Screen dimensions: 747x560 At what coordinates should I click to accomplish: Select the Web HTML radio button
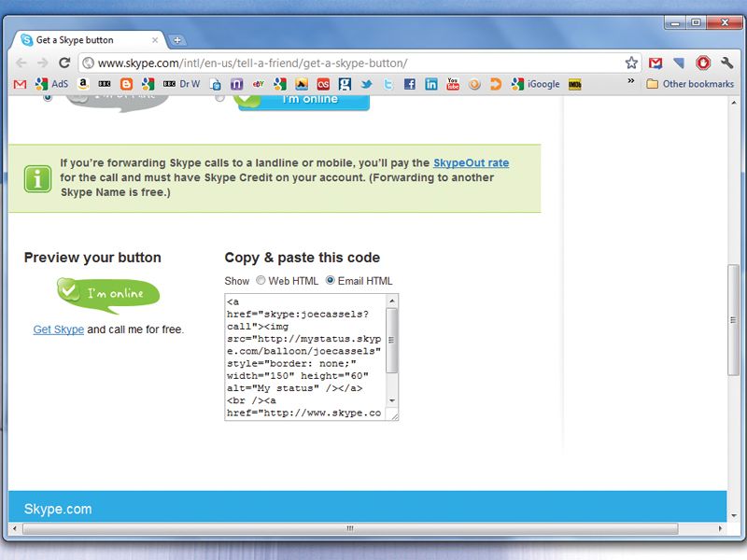click(261, 281)
